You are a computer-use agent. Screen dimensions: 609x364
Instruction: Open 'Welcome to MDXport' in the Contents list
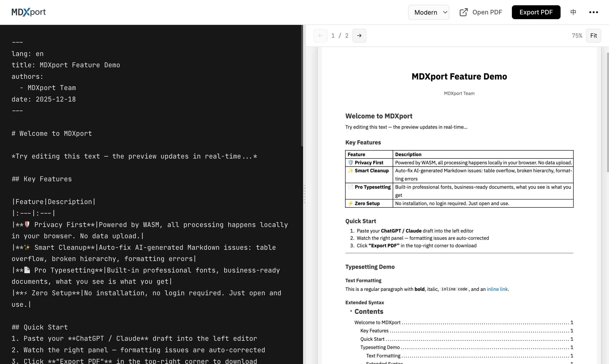(377, 322)
